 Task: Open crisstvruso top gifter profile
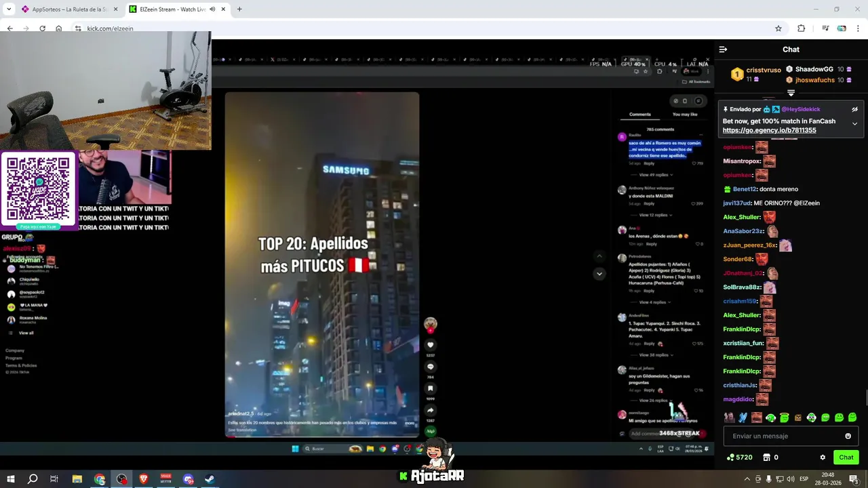764,70
